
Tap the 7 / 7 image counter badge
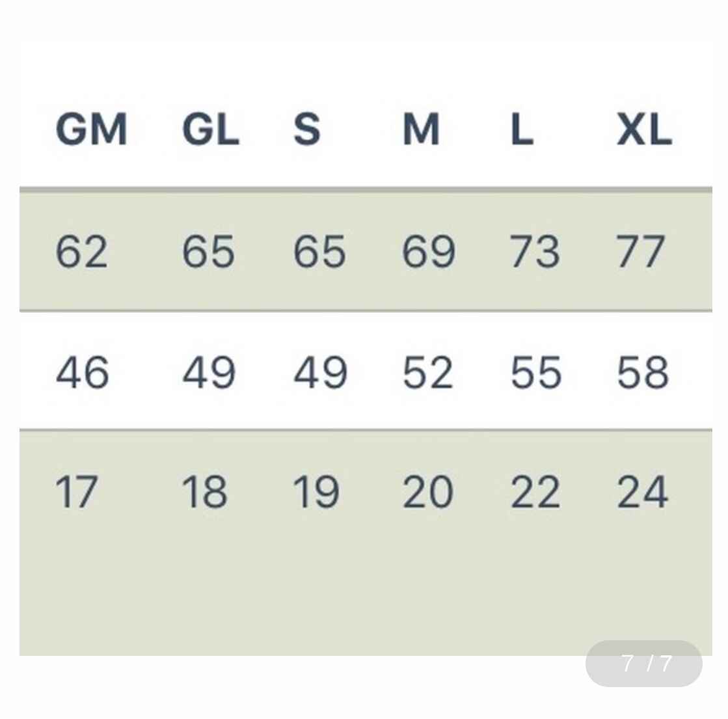pos(644,664)
